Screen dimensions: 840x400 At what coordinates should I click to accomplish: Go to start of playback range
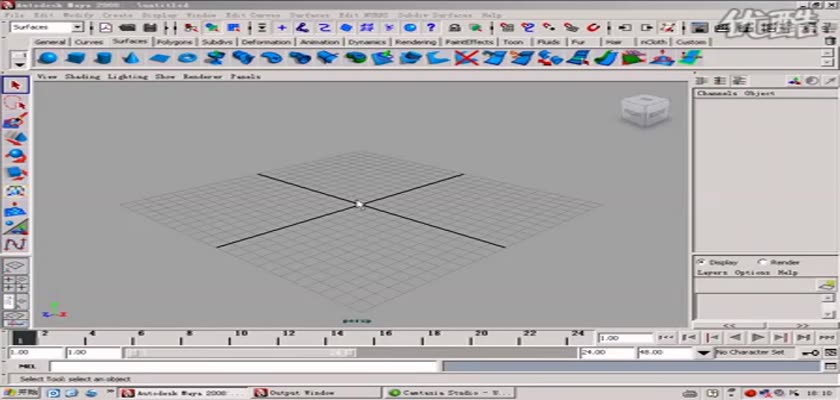coord(666,337)
